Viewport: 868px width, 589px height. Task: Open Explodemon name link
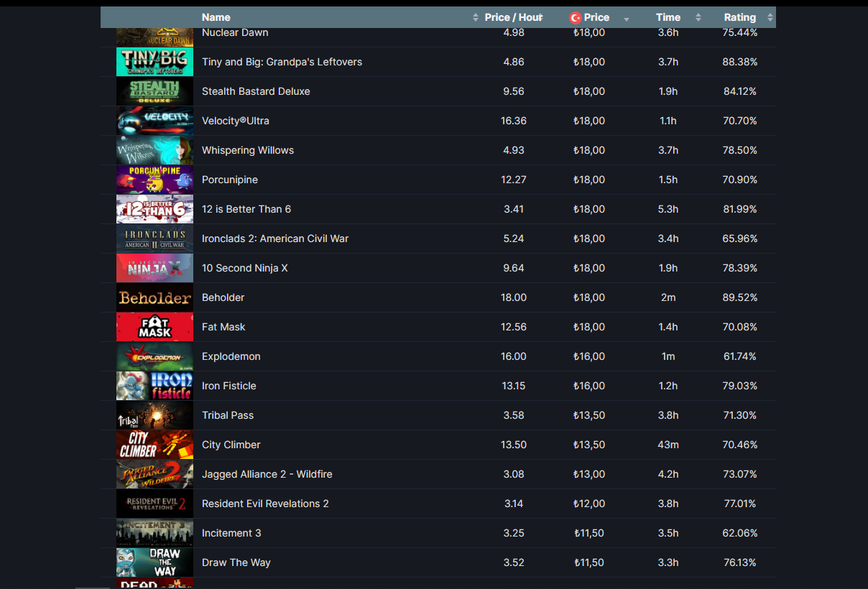pos(231,356)
